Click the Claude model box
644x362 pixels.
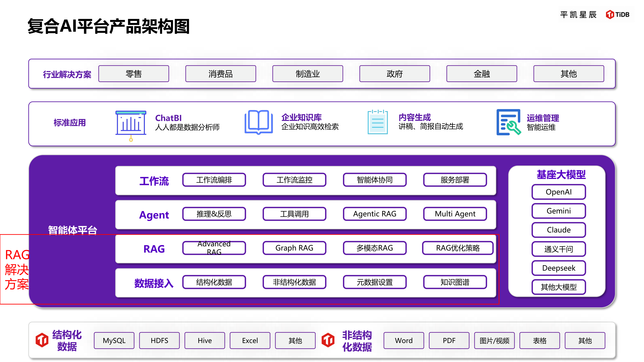tap(559, 230)
